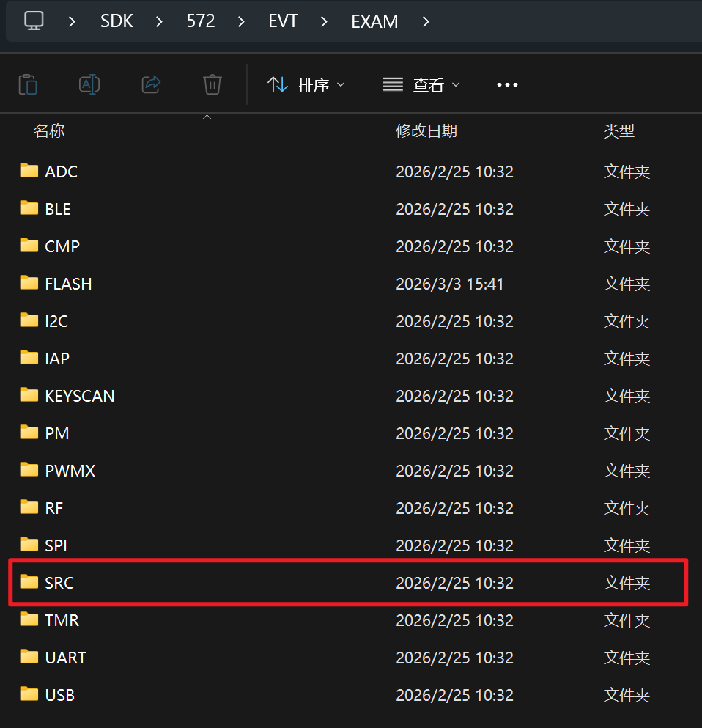Open the 查看 view dropdown
702x728 pixels.
tap(421, 85)
